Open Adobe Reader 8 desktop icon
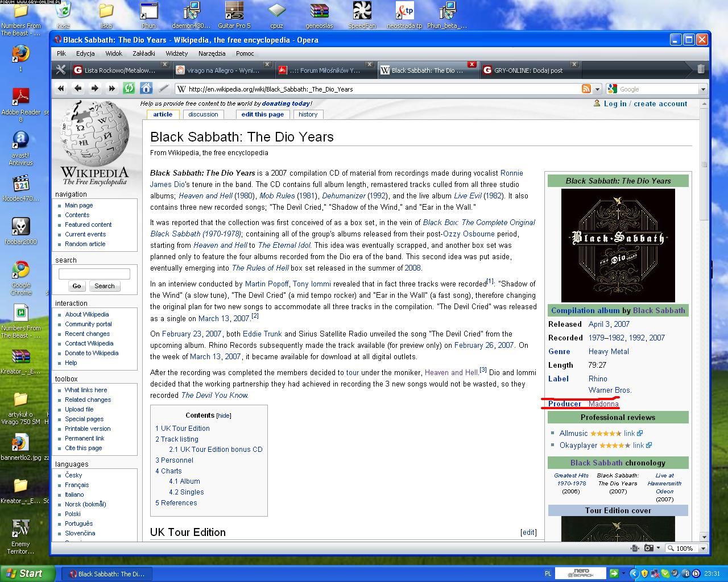 click(20, 105)
